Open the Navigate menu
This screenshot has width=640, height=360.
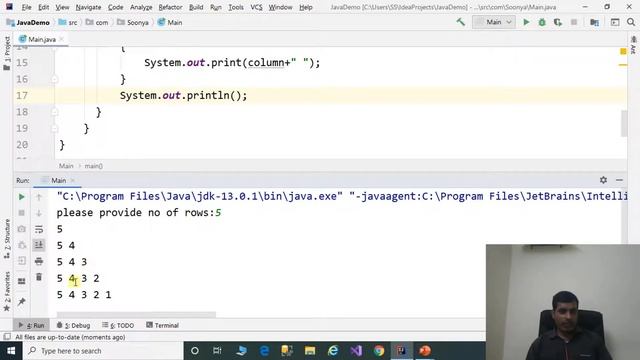click(x=88, y=7)
